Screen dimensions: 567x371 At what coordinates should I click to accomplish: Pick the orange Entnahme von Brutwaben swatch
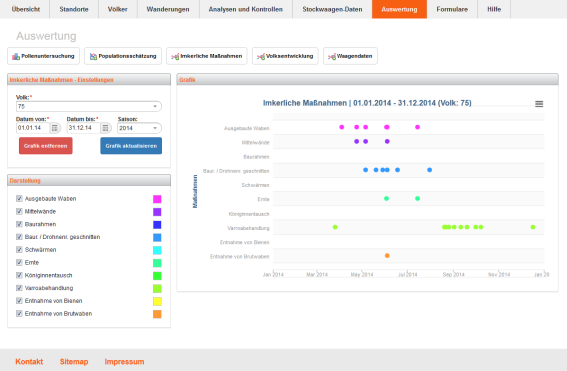pyautogui.click(x=157, y=314)
